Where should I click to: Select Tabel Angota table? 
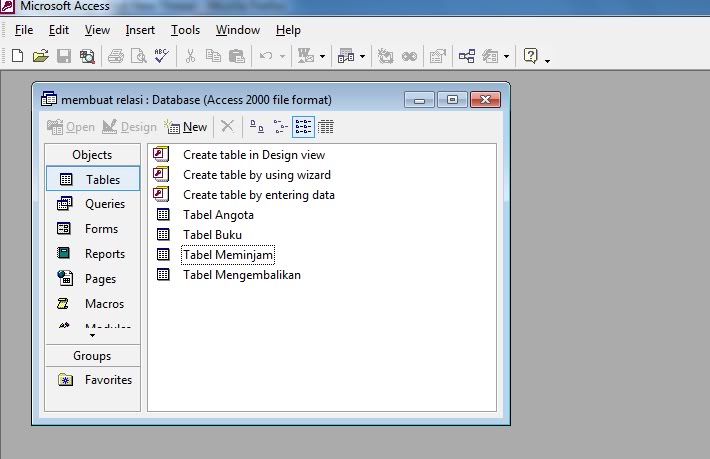point(205,215)
